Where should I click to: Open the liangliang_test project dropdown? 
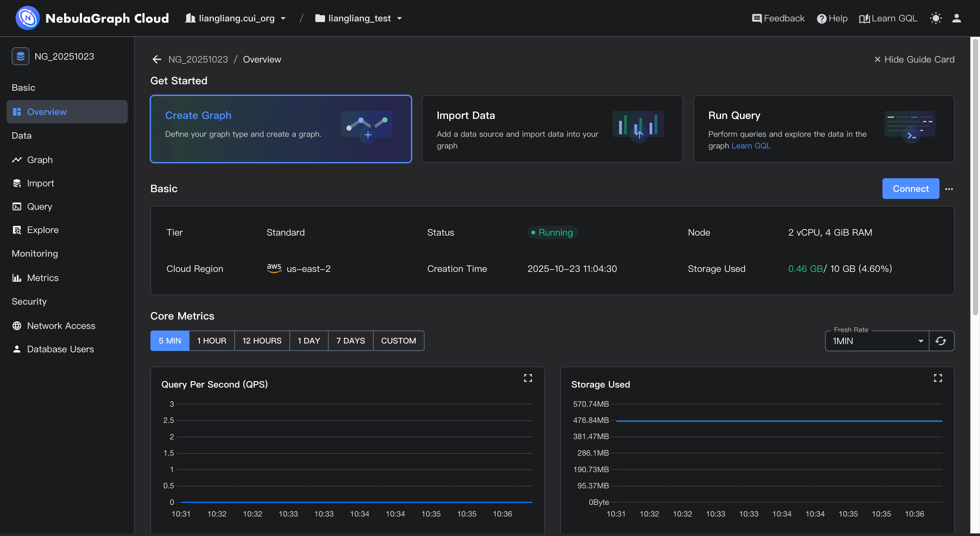coord(359,18)
